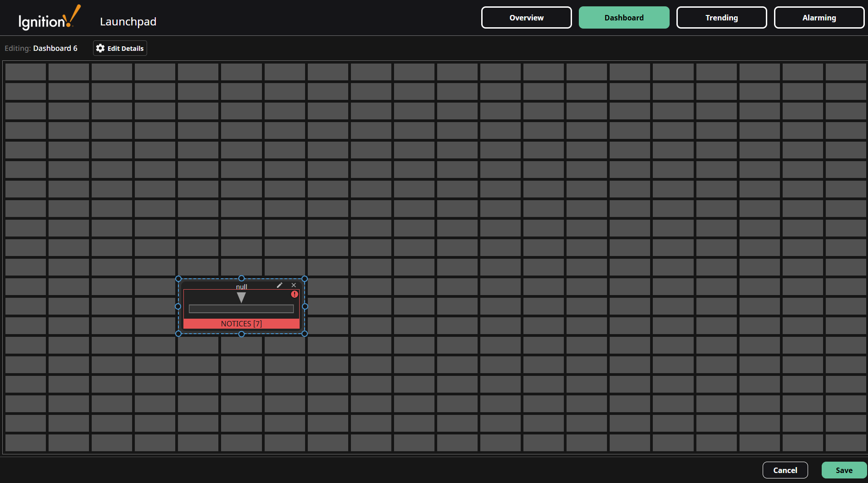Click the gear icon on Edit Details

(100, 48)
